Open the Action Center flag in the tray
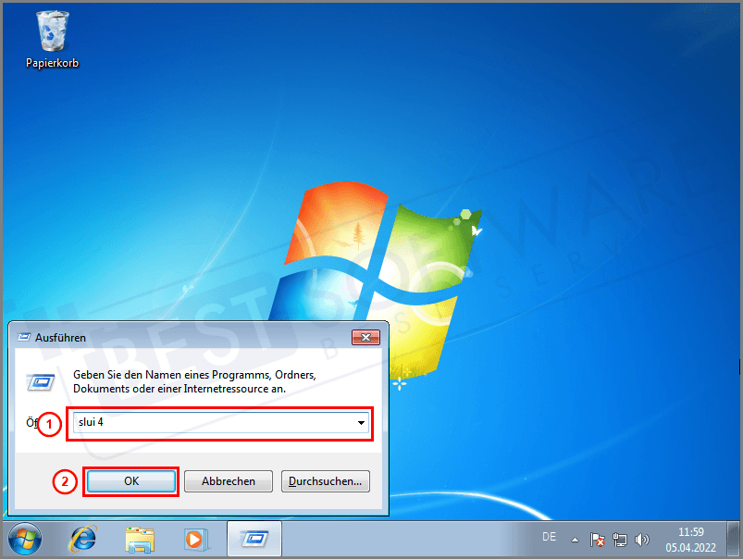The height and width of the screenshot is (560, 743). coord(598,538)
